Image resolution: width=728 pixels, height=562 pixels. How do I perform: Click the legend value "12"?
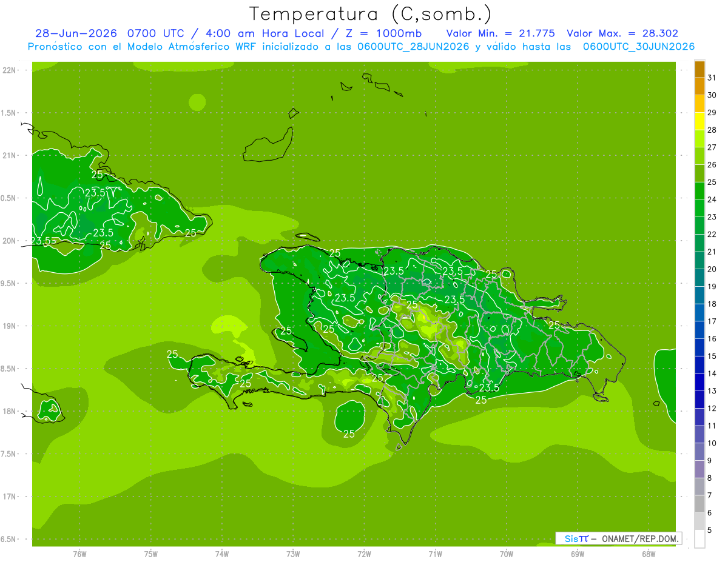712,408
